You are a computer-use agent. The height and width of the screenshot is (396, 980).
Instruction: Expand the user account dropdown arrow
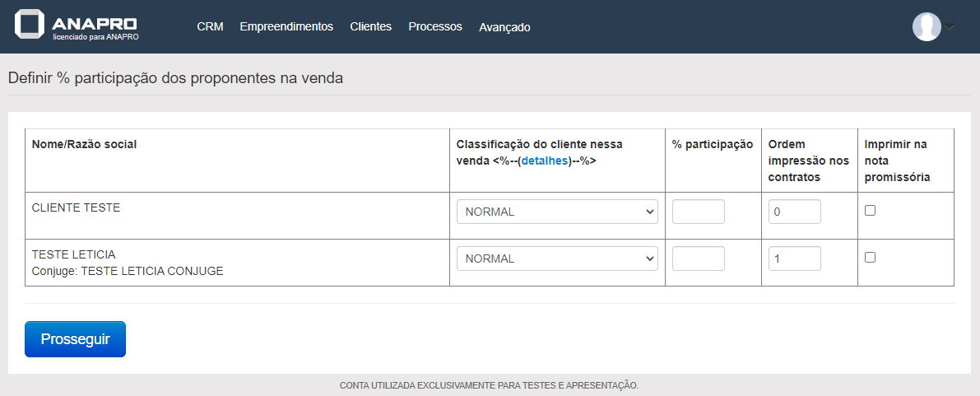950,26
